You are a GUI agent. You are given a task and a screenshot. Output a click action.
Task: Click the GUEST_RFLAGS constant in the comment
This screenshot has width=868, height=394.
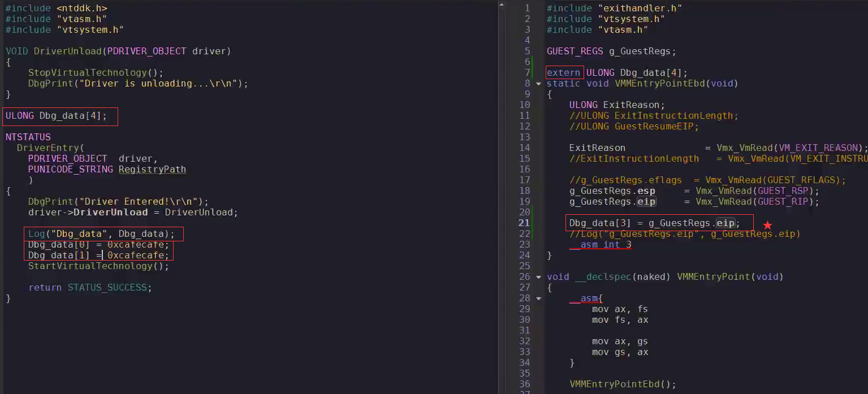(x=797, y=180)
